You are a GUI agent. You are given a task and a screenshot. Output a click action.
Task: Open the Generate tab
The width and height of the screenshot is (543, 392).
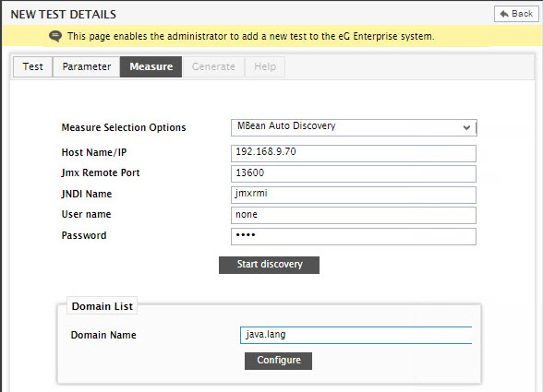[x=213, y=66]
